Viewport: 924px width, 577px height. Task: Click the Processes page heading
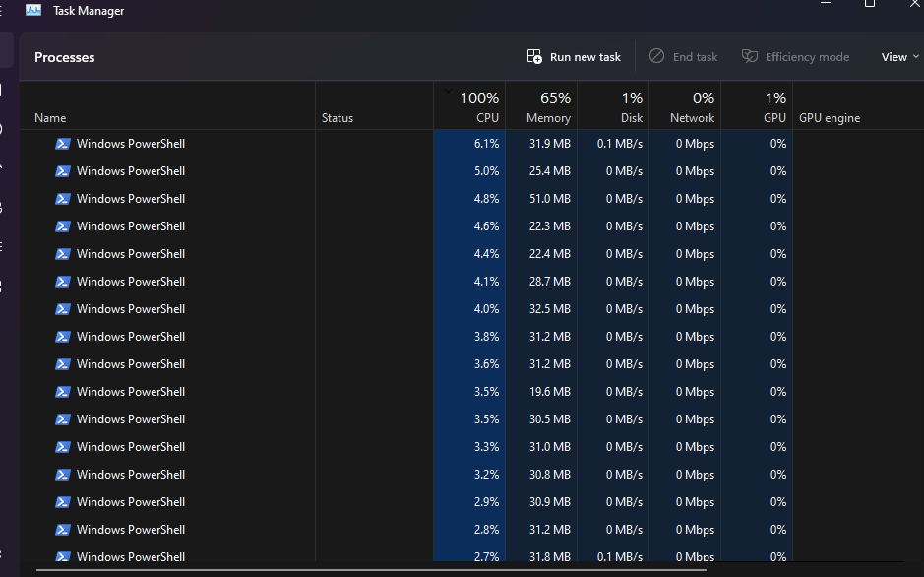(x=64, y=57)
